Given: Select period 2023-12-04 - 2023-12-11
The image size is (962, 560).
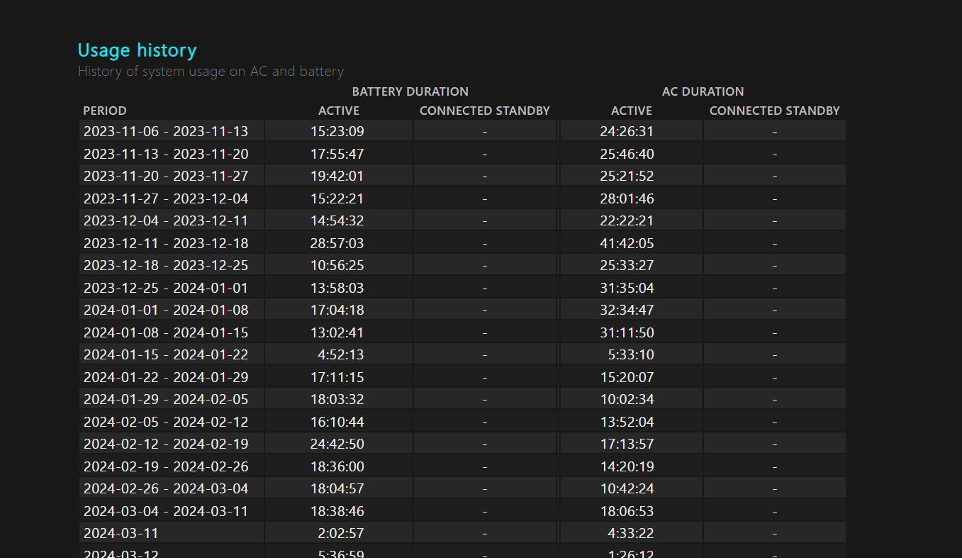Looking at the screenshot, I should point(166,220).
